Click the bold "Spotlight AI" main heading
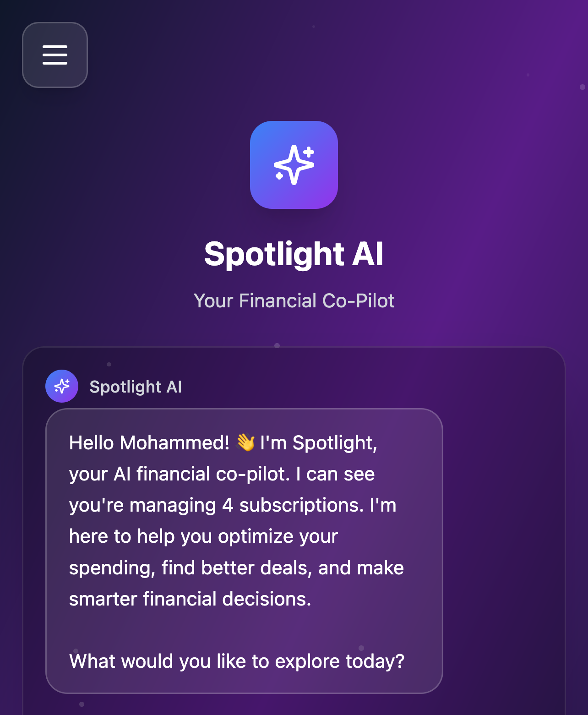The height and width of the screenshot is (715, 588). point(294,254)
